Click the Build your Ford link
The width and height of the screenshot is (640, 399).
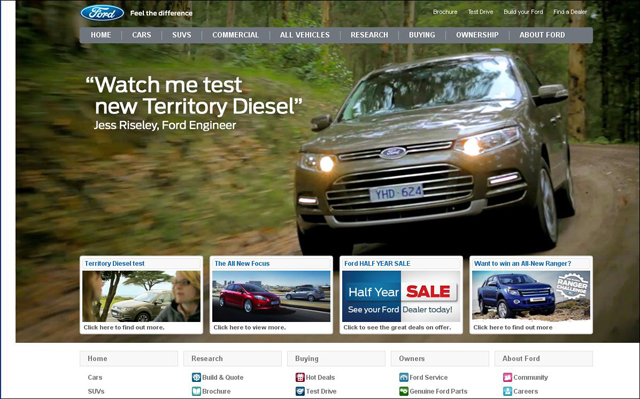tap(523, 12)
